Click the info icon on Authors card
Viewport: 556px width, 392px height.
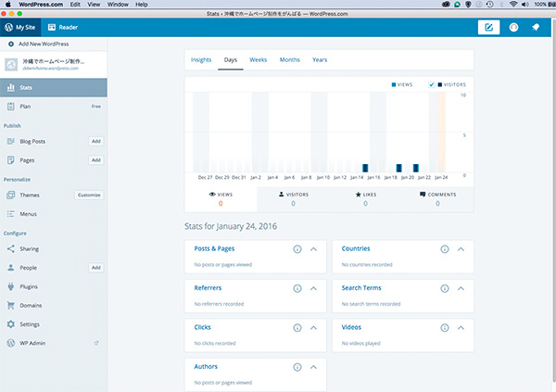(x=297, y=367)
